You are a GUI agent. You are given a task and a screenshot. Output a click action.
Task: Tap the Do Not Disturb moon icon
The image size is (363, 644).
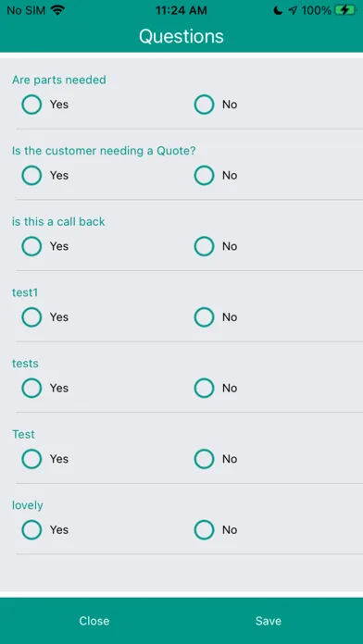coord(279,10)
